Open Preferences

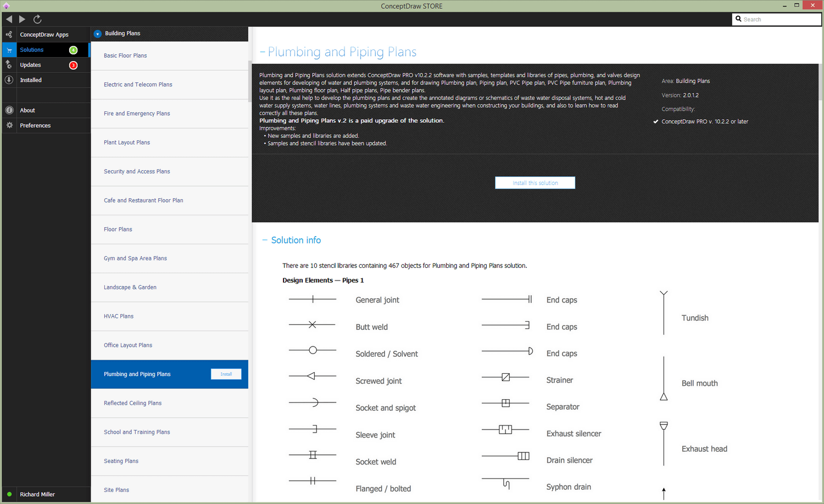point(46,125)
